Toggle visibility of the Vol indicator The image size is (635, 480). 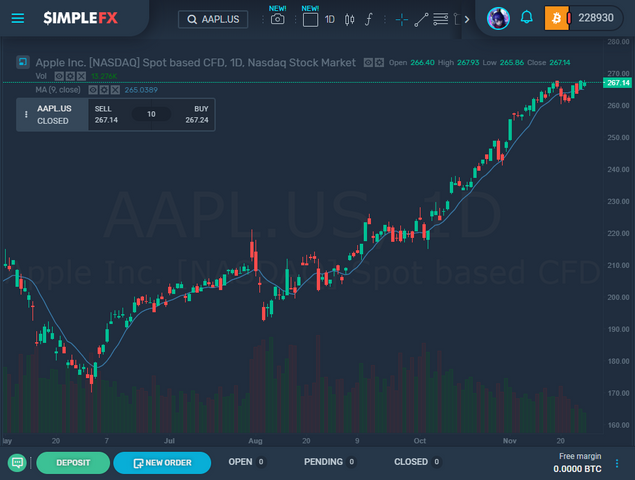click(x=59, y=76)
